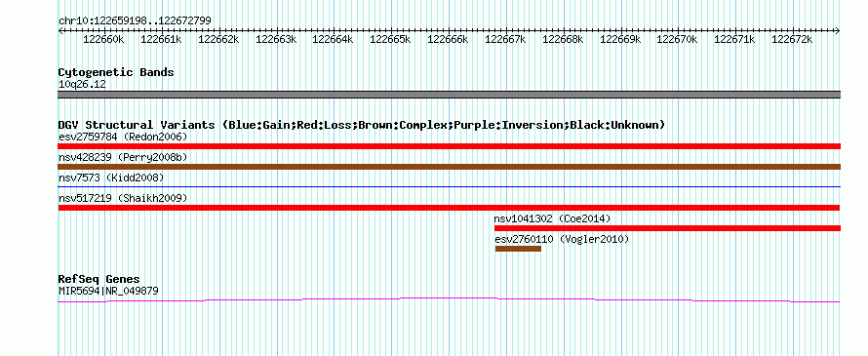This screenshot has height=356, width=868.
Task: Click the nsv1041302 (Coe2014) variant label
Action: (x=552, y=218)
